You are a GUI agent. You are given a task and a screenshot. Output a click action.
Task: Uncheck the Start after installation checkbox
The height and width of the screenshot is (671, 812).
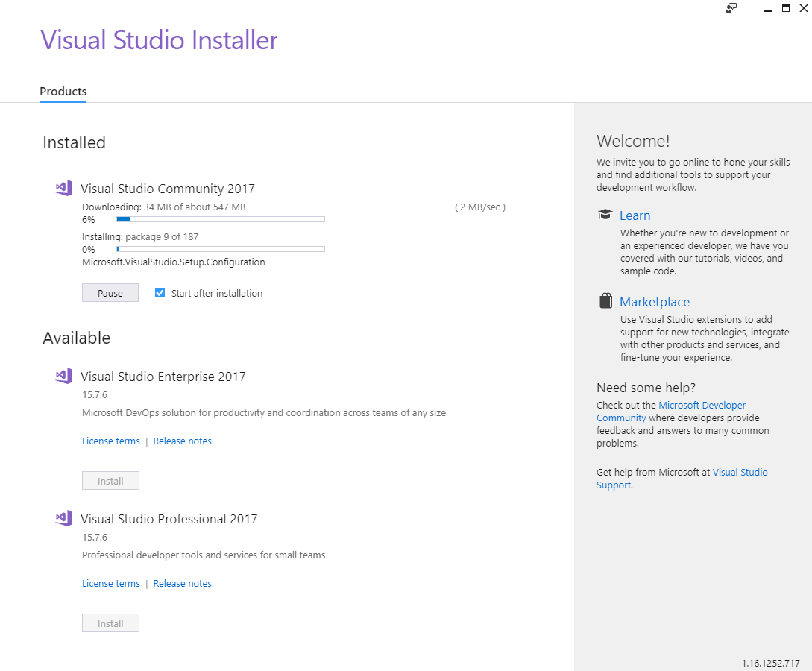click(x=160, y=293)
